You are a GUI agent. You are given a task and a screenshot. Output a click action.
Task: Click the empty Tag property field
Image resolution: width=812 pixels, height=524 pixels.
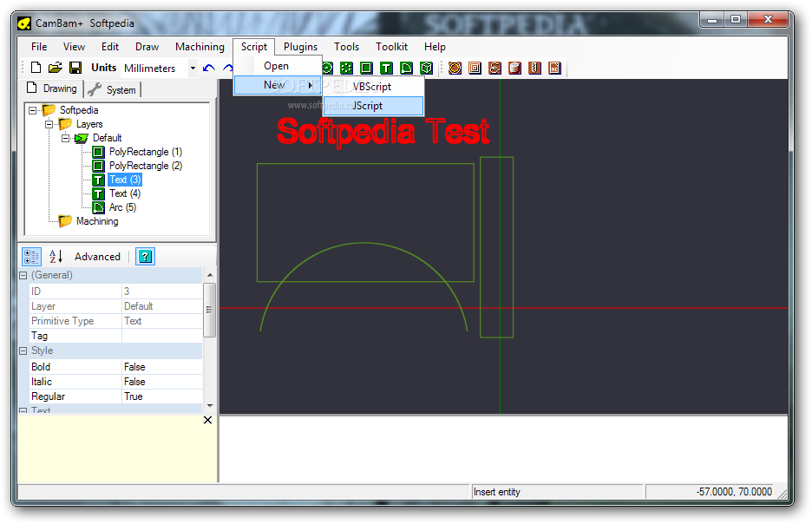162,336
